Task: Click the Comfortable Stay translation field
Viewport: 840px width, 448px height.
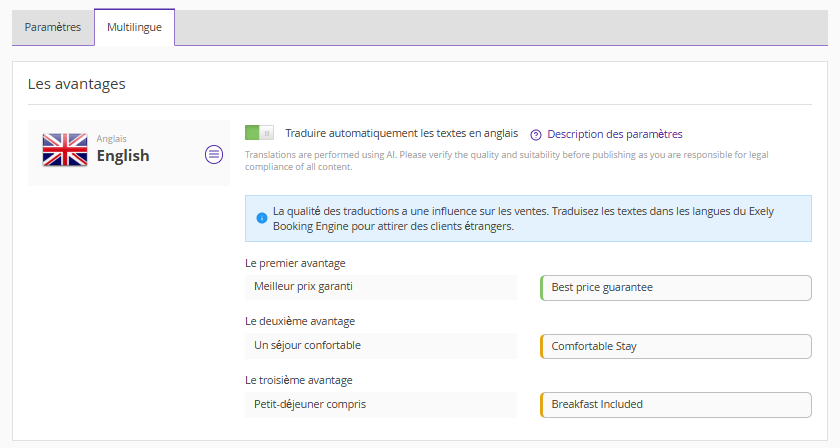Action: coord(676,346)
